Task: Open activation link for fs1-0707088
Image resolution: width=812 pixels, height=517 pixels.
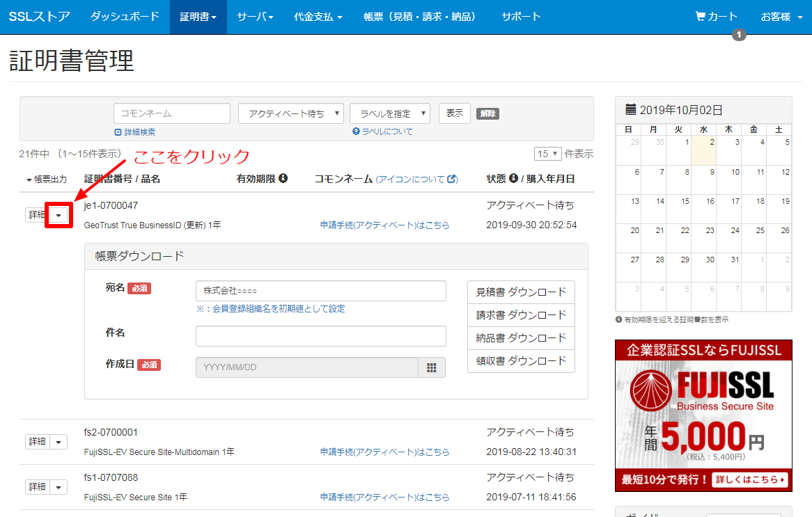Action: 385,497
